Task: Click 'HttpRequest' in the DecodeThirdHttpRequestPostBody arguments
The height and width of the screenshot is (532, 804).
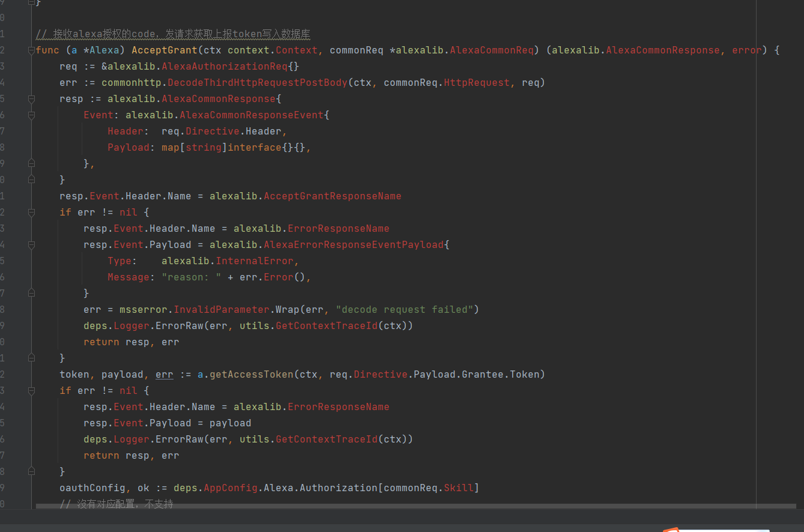Action: pyautogui.click(x=477, y=83)
